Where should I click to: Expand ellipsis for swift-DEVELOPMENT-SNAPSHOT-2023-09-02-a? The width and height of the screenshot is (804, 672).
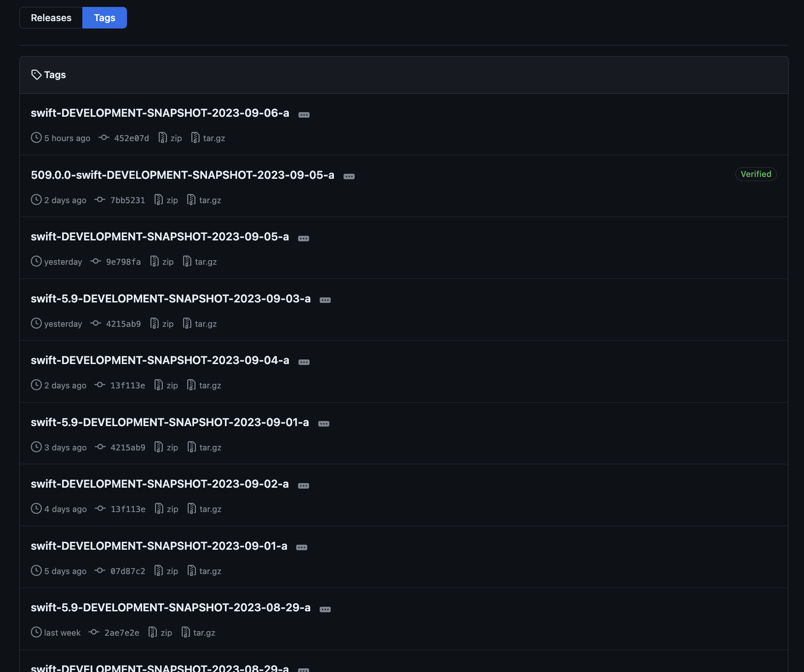pos(304,485)
